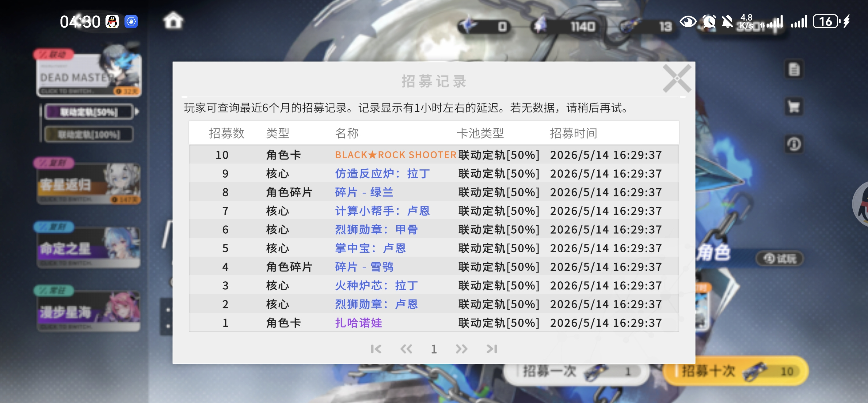The height and width of the screenshot is (403, 868).
Task: Select the 烈狮勋章：甲骨 record name
Action: tap(376, 230)
